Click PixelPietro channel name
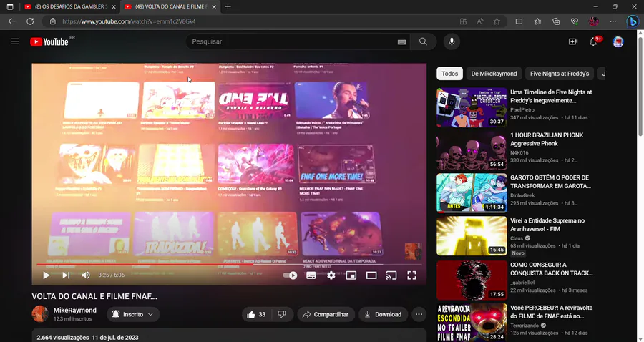The image size is (644, 342). [x=522, y=109]
